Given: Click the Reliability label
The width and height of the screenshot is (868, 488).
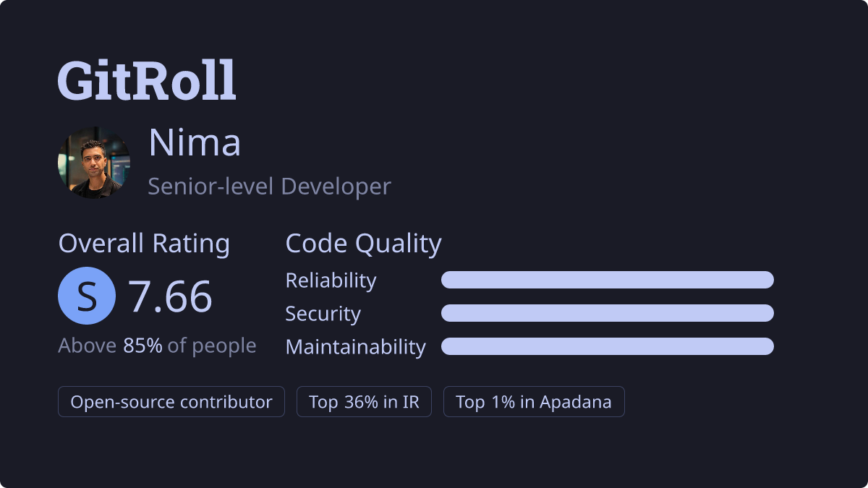Looking at the screenshot, I should [331, 281].
